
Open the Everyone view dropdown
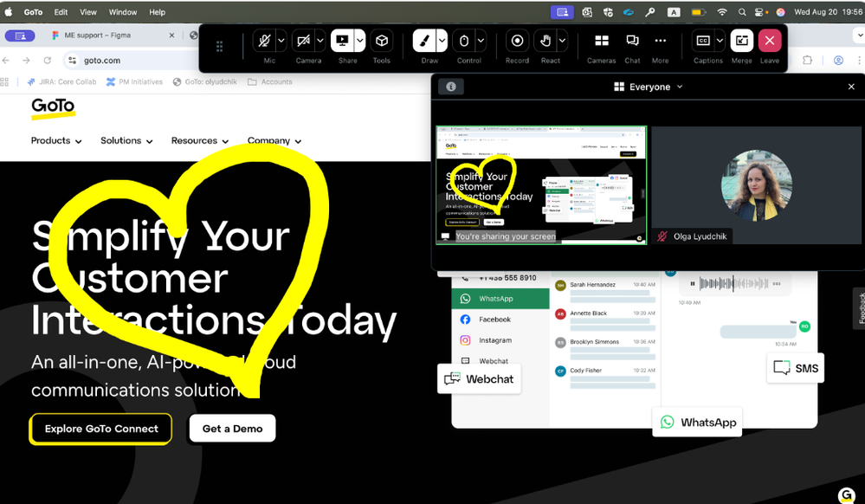[649, 87]
